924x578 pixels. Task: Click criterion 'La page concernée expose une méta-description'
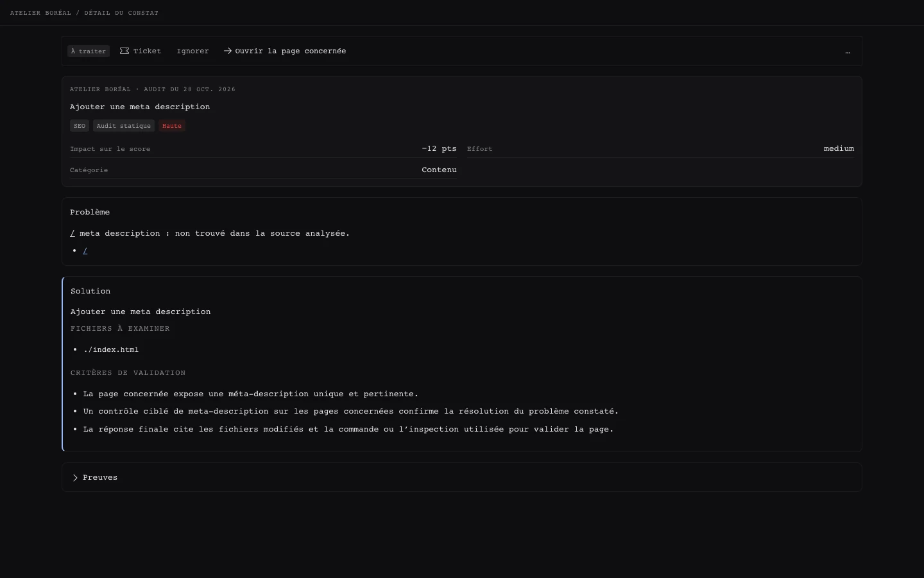click(251, 394)
